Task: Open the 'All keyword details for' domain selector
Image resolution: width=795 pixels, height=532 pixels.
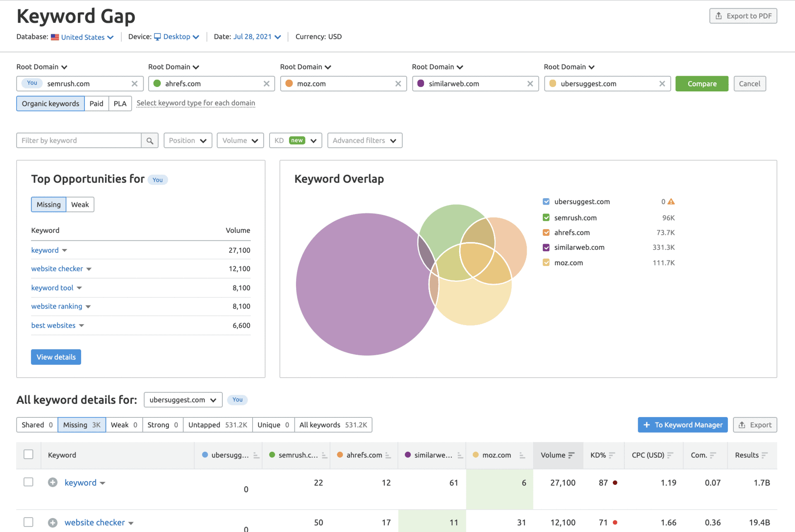Action: (183, 400)
